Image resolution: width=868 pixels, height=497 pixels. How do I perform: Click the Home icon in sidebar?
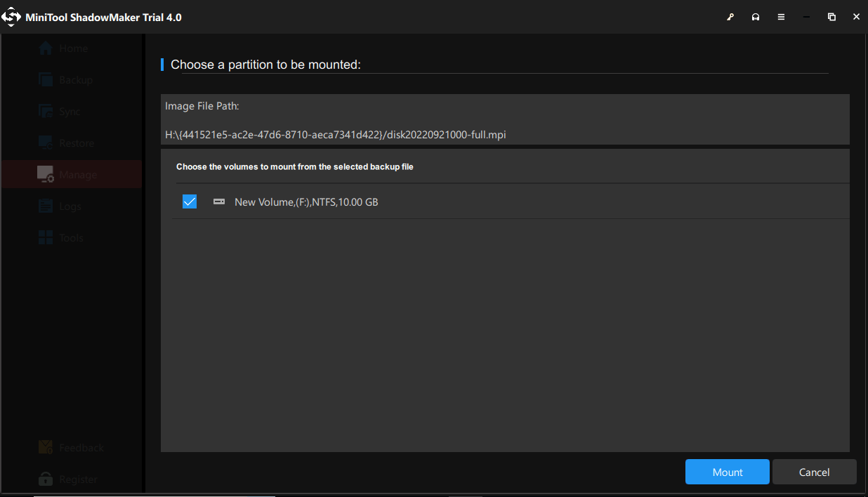(x=46, y=48)
